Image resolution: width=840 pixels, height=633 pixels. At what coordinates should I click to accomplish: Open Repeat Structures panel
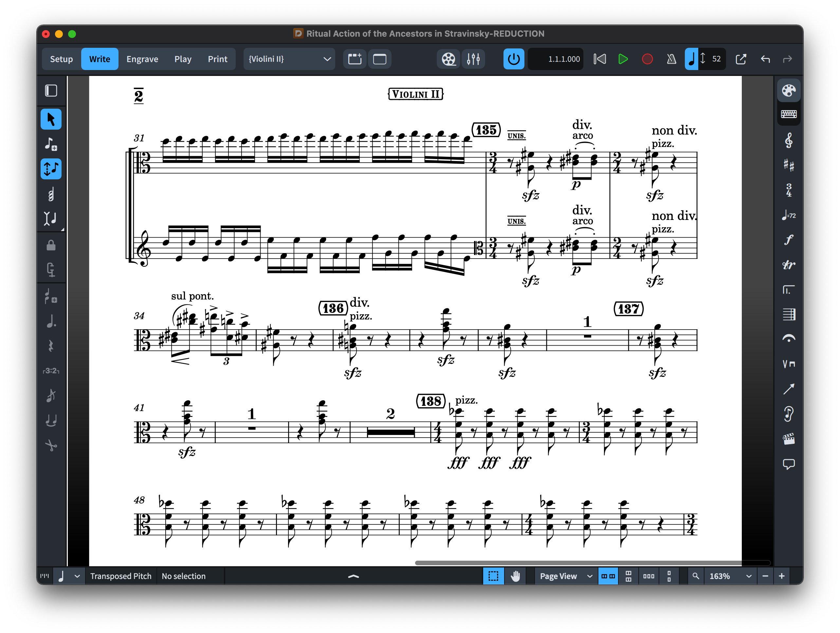pyautogui.click(x=789, y=290)
